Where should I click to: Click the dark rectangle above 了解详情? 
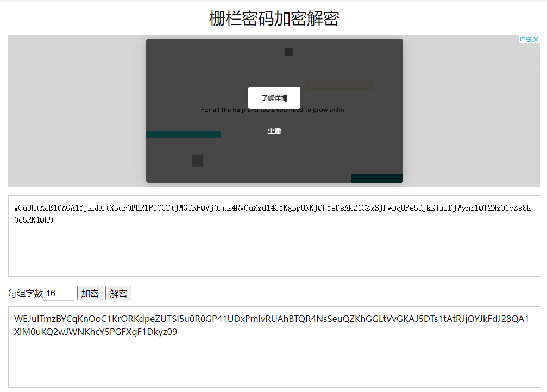click(288, 52)
